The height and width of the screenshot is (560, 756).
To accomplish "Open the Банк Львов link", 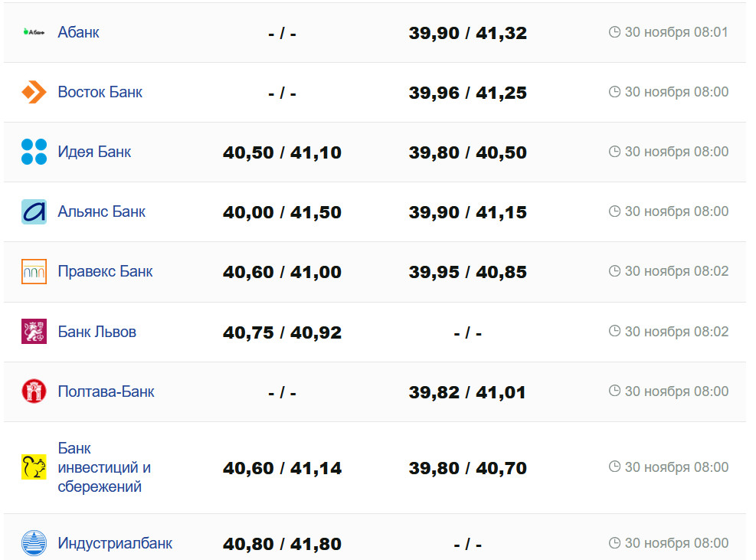I will [x=97, y=332].
